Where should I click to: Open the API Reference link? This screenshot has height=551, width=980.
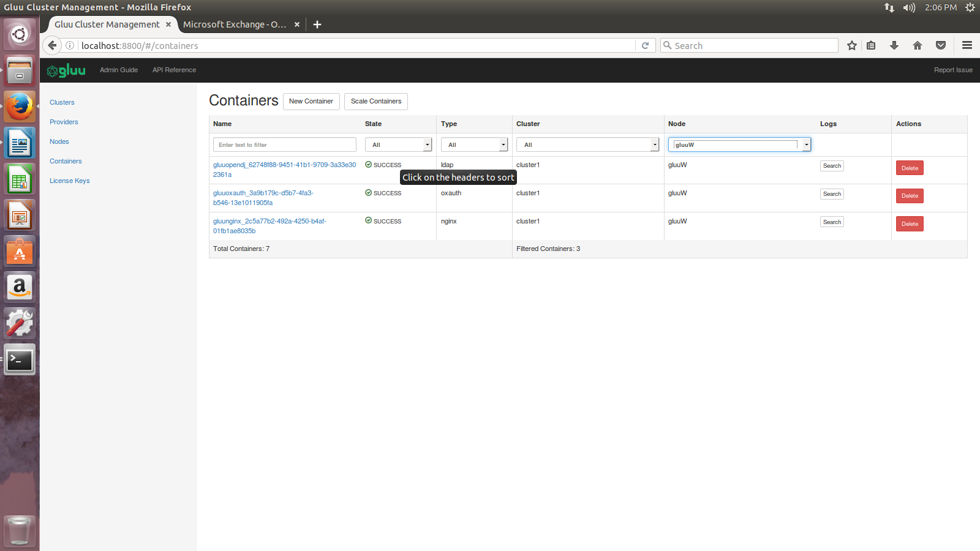point(175,70)
